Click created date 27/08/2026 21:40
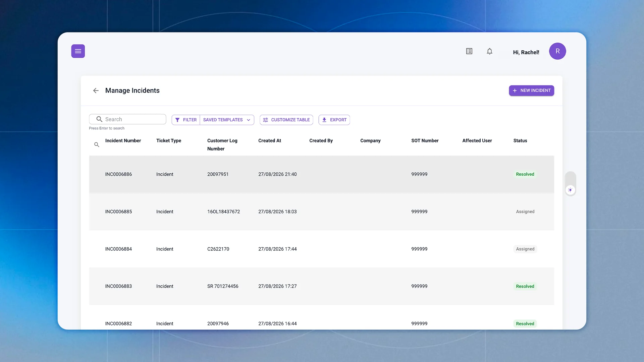 click(277, 174)
